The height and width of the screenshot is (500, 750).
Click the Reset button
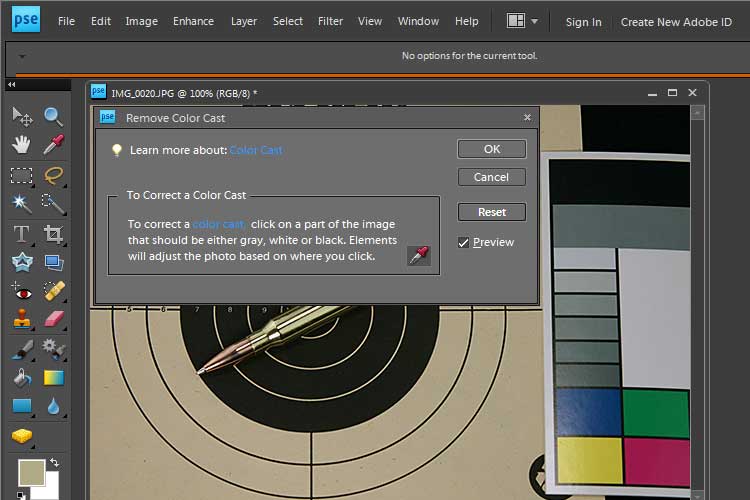[492, 212]
